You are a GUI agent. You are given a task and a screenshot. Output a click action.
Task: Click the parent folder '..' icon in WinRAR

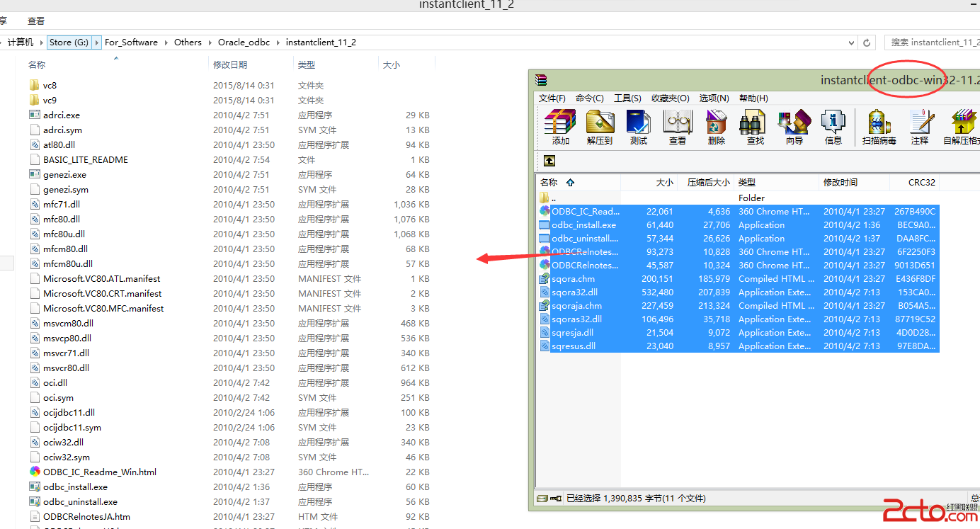pyautogui.click(x=545, y=198)
